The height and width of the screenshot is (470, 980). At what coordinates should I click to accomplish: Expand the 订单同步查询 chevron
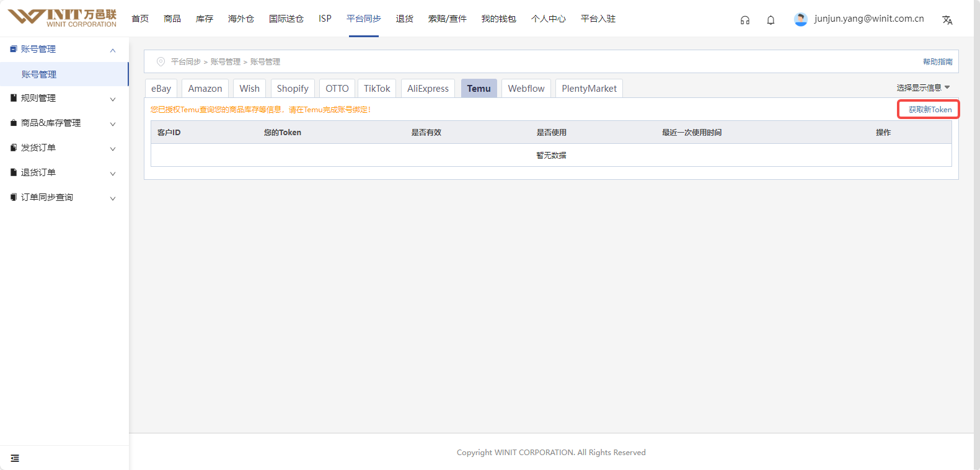(x=113, y=198)
